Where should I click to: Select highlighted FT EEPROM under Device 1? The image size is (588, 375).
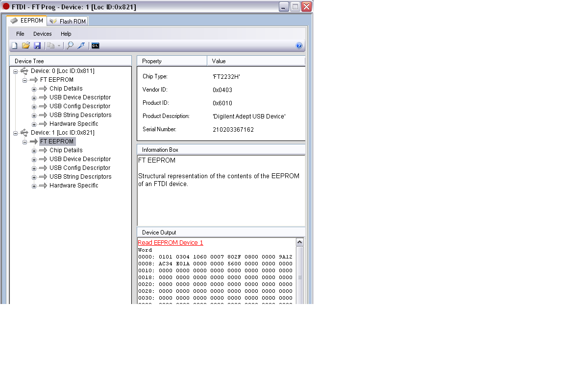tap(57, 141)
